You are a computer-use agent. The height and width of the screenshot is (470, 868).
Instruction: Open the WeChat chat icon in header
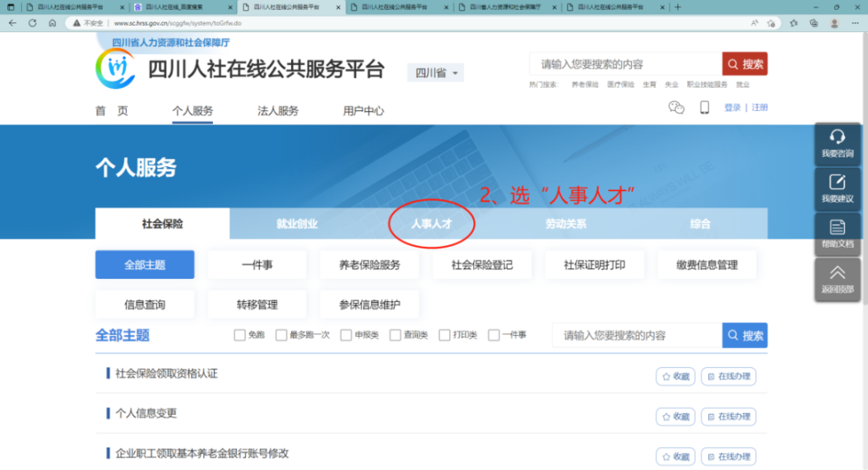[677, 107]
